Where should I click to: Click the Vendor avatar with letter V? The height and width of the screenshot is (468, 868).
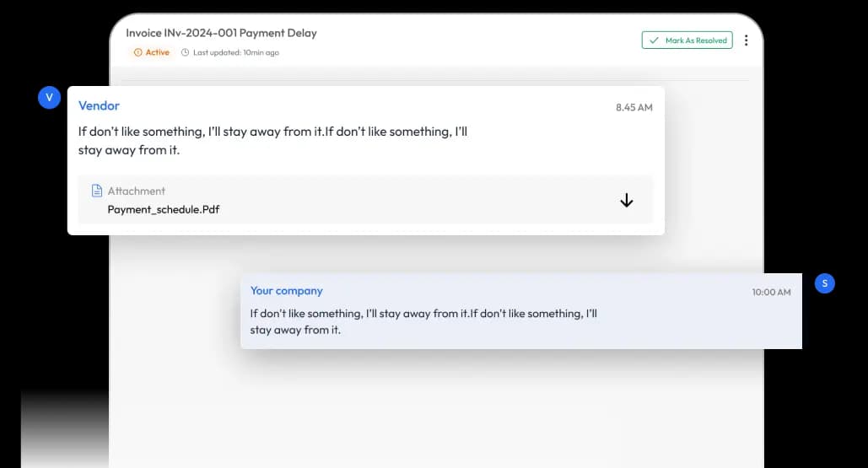49,97
